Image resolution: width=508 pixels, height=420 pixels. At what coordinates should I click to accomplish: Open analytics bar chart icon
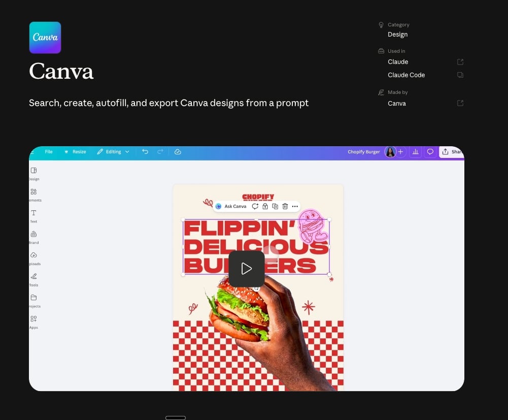click(x=415, y=152)
